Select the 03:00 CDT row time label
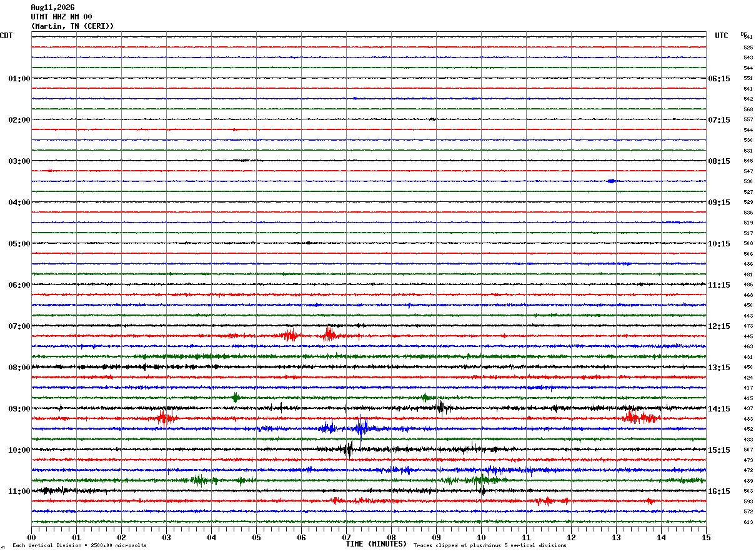756x554 pixels. tap(19, 161)
